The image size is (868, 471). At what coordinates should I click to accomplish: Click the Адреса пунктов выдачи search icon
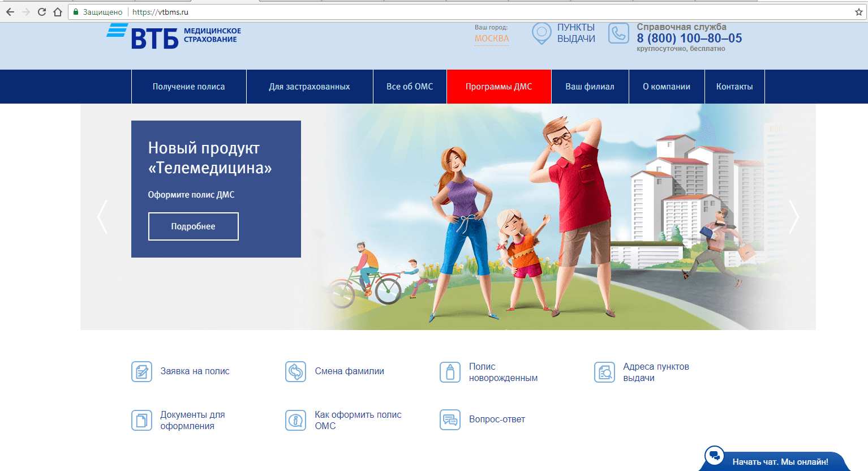(604, 372)
